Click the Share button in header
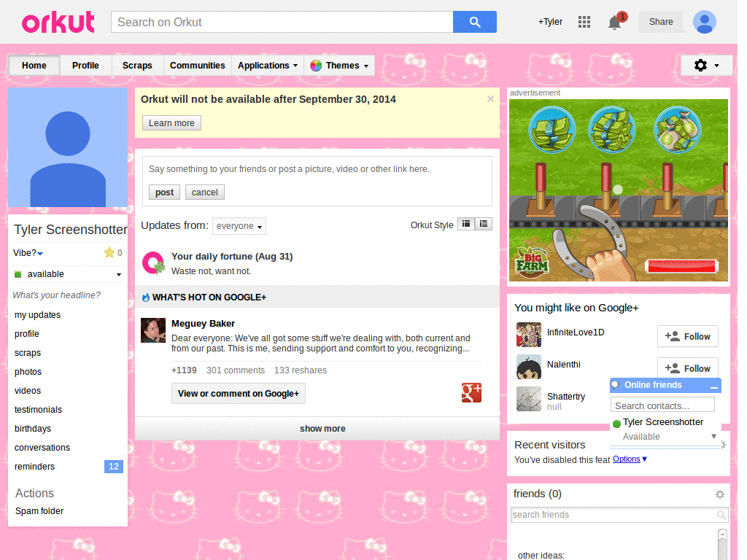Viewport: 747px width, 560px height. coord(661,22)
